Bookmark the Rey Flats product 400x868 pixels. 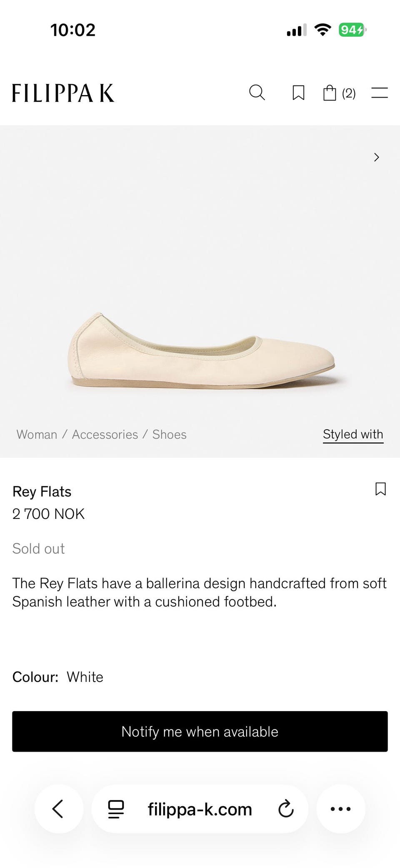(380, 489)
